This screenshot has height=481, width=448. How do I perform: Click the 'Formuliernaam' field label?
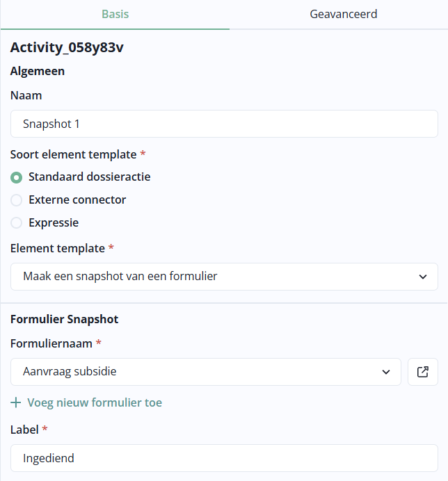click(x=51, y=343)
